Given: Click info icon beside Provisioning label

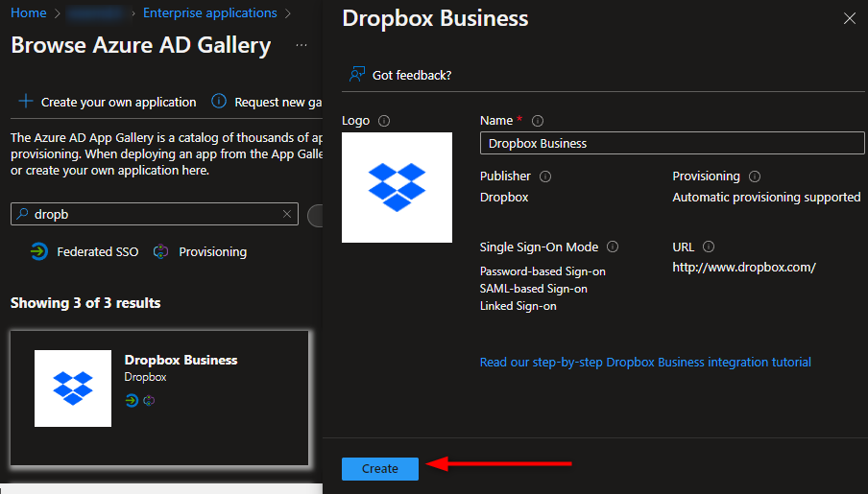Looking at the screenshot, I should tap(755, 176).
